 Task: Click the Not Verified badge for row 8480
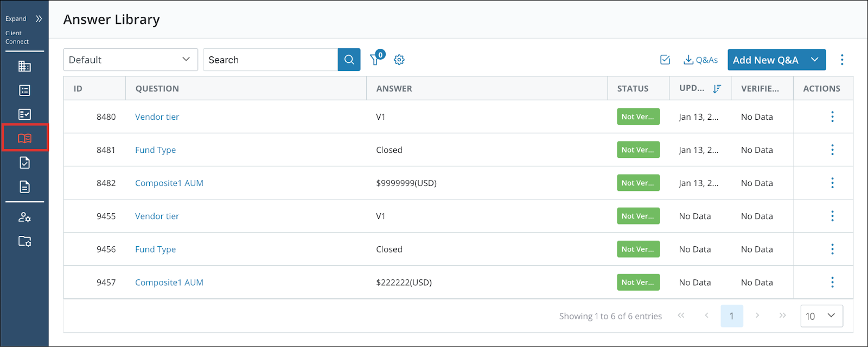coord(638,117)
